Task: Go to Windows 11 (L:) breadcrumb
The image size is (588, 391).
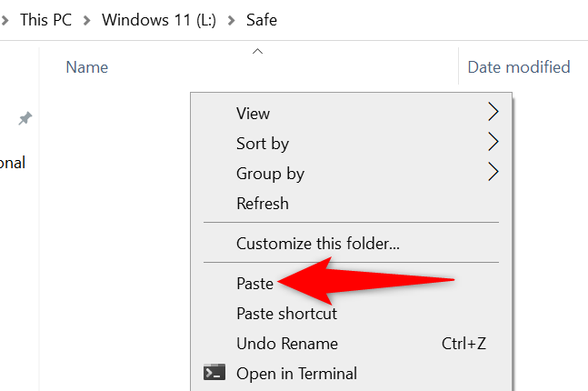Action: [x=158, y=19]
